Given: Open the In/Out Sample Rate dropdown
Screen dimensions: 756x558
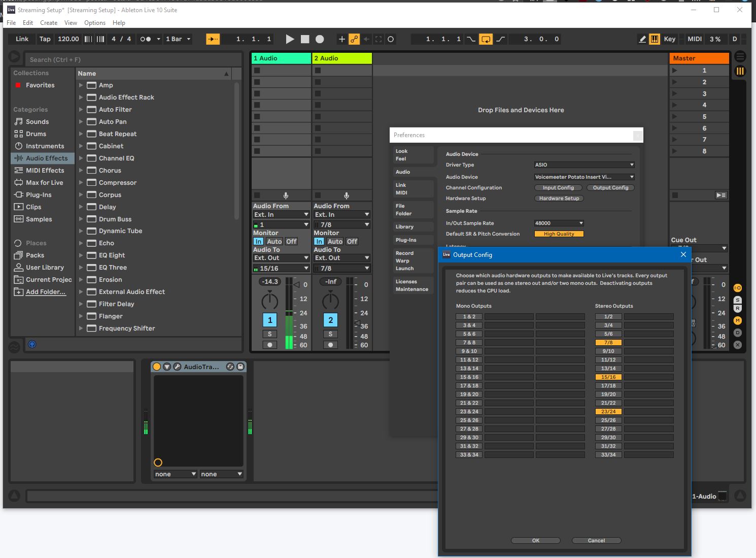Looking at the screenshot, I should pyautogui.click(x=559, y=223).
